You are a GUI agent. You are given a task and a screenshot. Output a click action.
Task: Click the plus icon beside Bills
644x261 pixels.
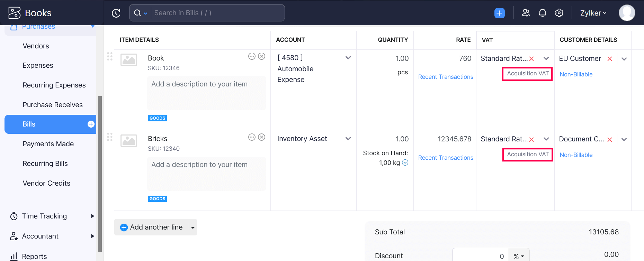[x=91, y=124]
